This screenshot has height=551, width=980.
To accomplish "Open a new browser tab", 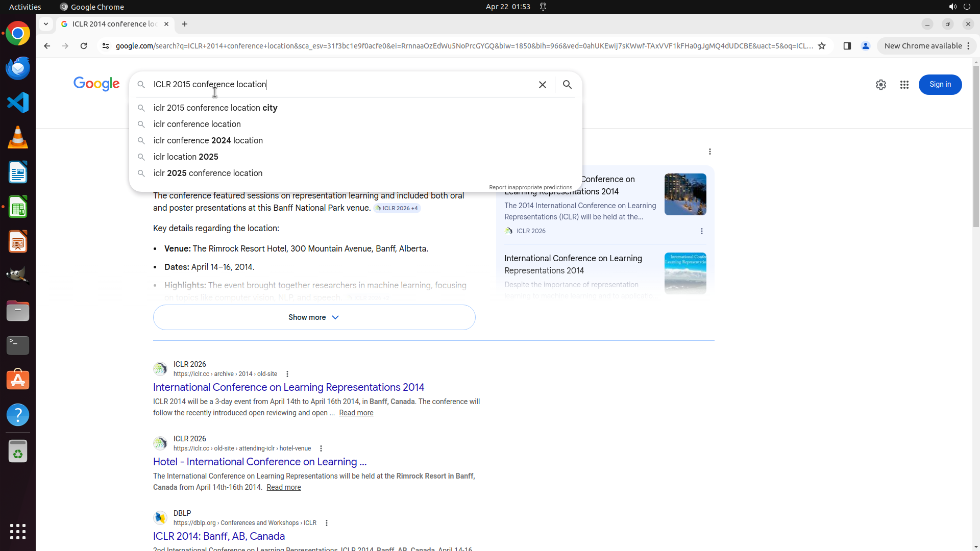I will coord(185,24).
